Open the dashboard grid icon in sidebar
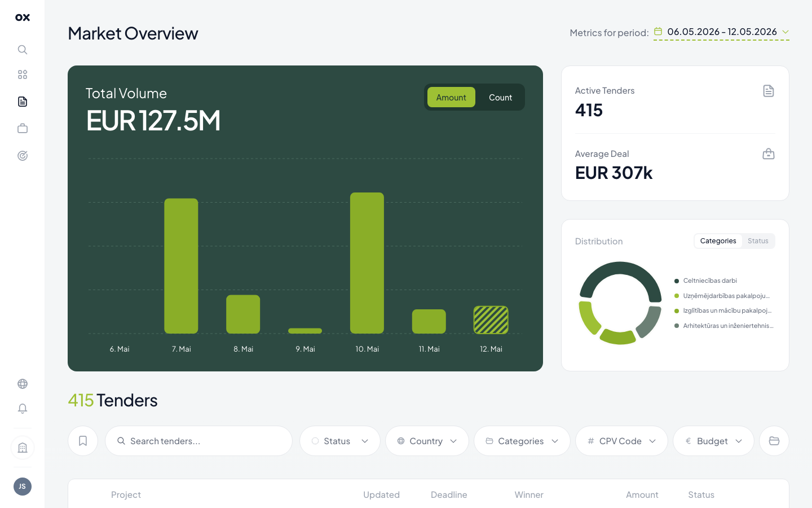 [x=23, y=75]
